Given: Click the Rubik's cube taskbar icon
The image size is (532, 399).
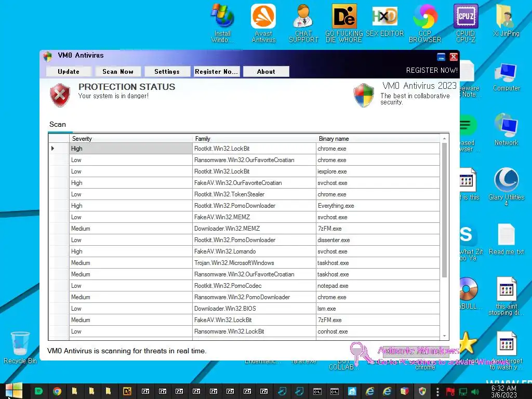Looking at the screenshot, I should click(404, 391).
